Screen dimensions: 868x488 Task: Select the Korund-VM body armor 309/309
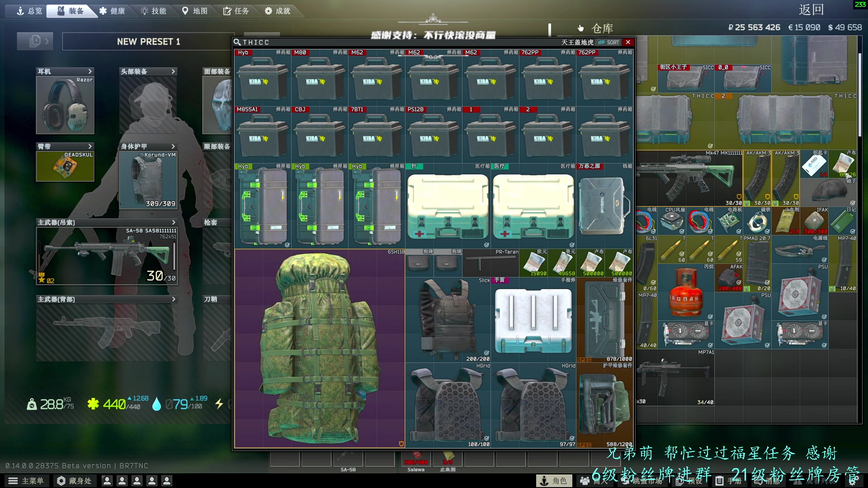pyautogui.click(x=148, y=180)
